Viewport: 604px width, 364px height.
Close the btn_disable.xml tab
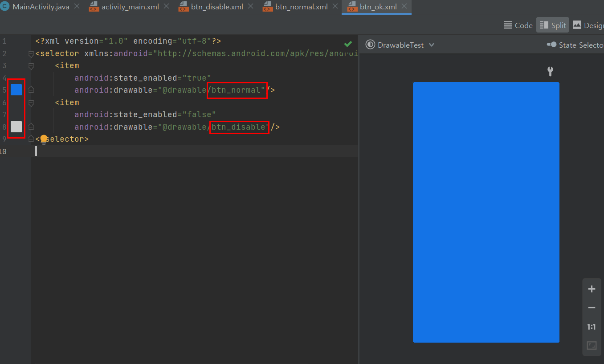tap(250, 7)
